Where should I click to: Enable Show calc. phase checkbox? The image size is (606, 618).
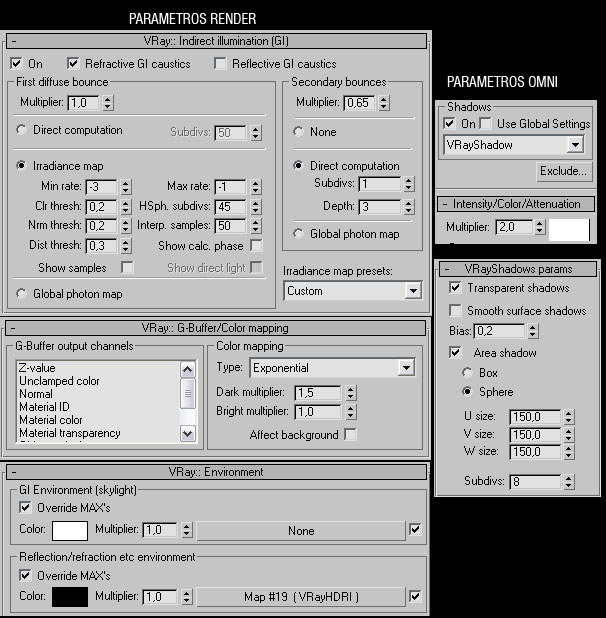pos(256,246)
